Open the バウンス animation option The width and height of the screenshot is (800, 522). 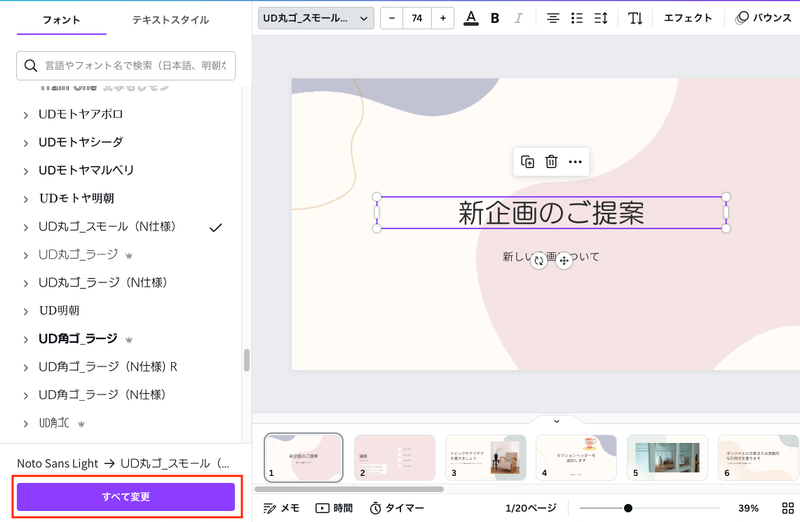click(x=764, y=18)
